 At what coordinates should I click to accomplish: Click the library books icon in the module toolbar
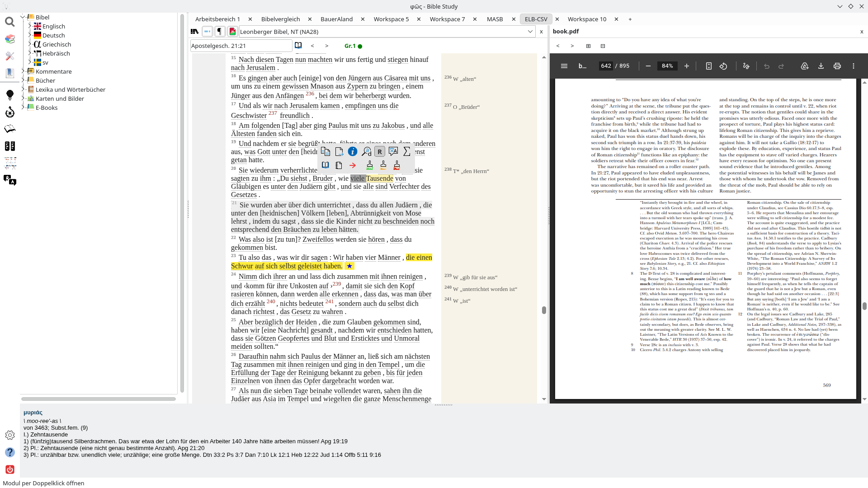(x=194, y=32)
